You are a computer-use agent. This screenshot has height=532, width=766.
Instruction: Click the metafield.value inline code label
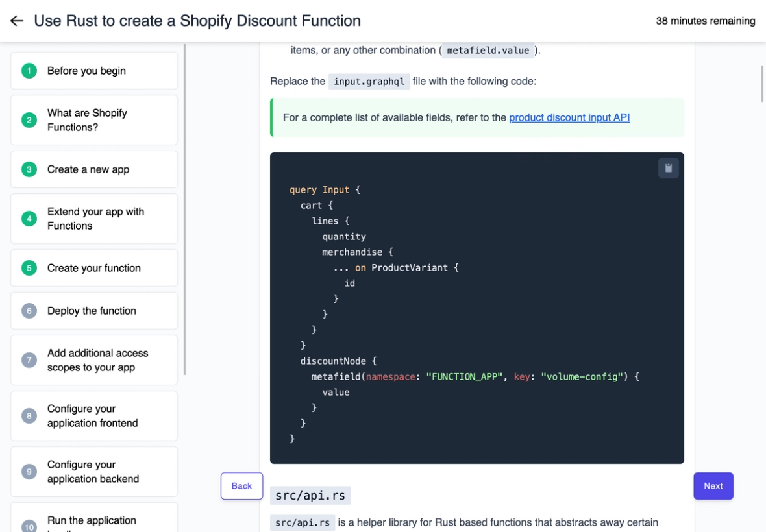[x=488, y=50]
